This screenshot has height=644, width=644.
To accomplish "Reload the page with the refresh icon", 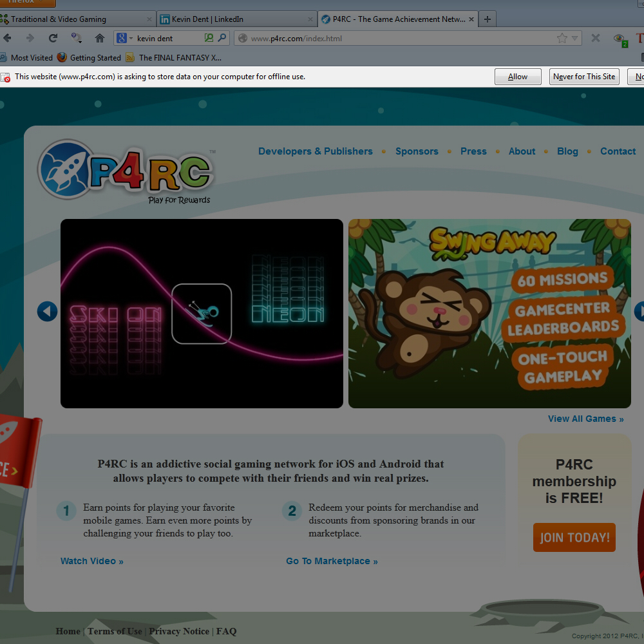I will (53, 38).
